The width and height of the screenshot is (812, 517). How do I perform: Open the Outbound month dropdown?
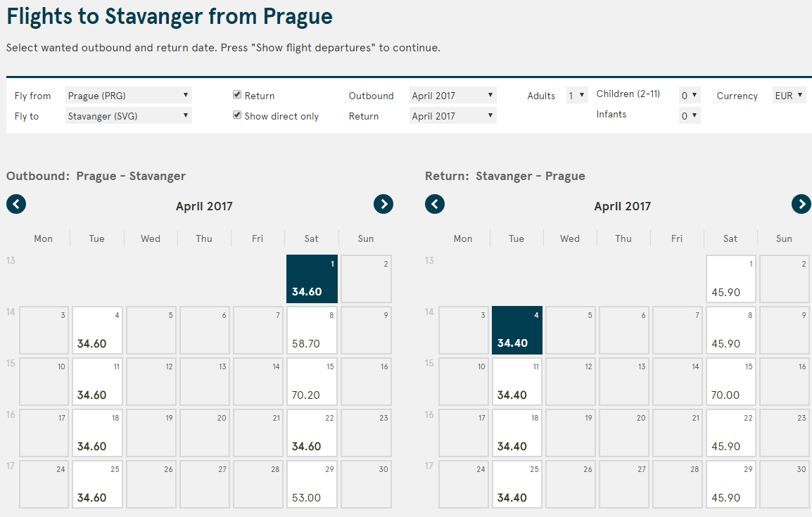click(x=452, y=95)
